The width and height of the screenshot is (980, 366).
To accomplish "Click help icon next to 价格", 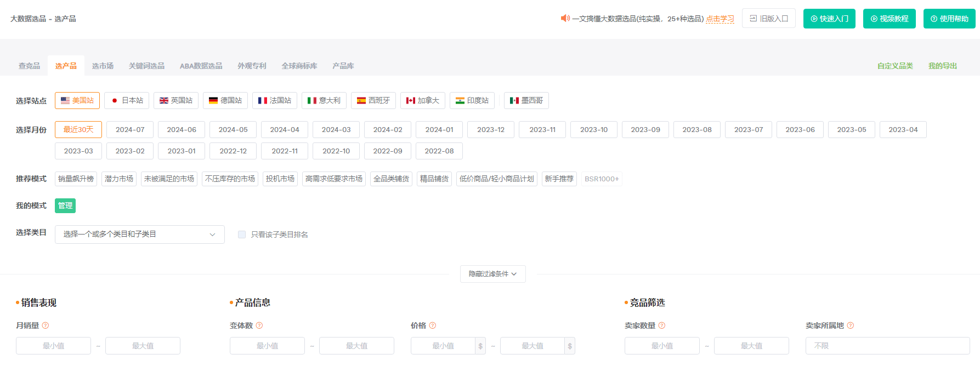I will [x=433, y=325].
